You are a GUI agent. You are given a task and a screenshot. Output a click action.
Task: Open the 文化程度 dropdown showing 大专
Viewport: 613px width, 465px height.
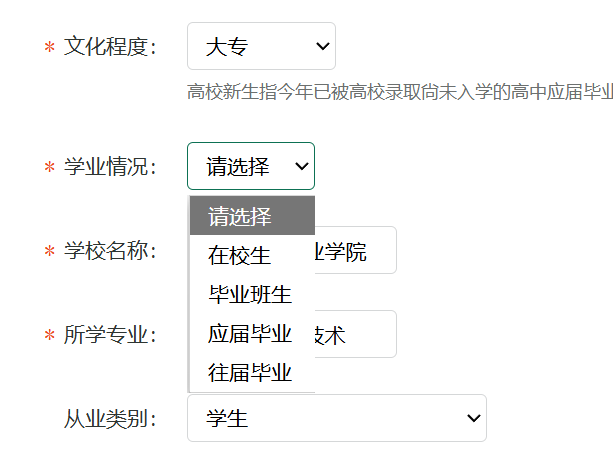pos(261,46)
